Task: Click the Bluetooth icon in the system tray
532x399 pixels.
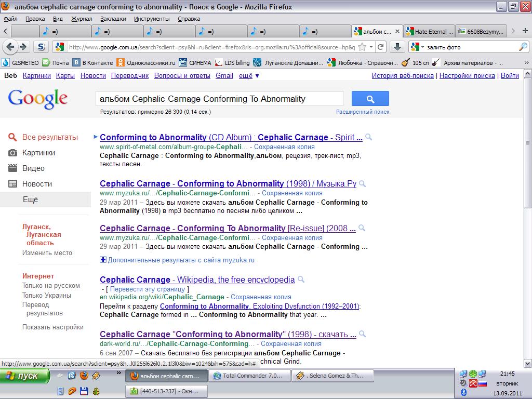Action: tap(464, 393)
